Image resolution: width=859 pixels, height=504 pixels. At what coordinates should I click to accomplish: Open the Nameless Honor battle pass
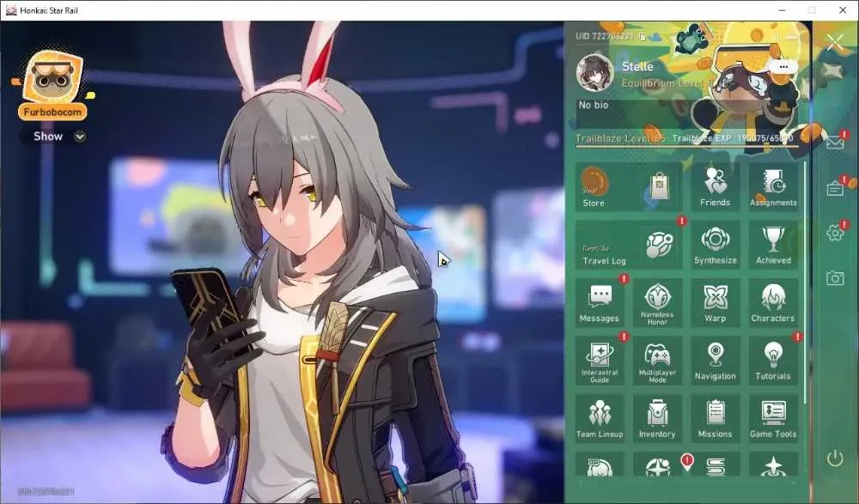[657, 303]
